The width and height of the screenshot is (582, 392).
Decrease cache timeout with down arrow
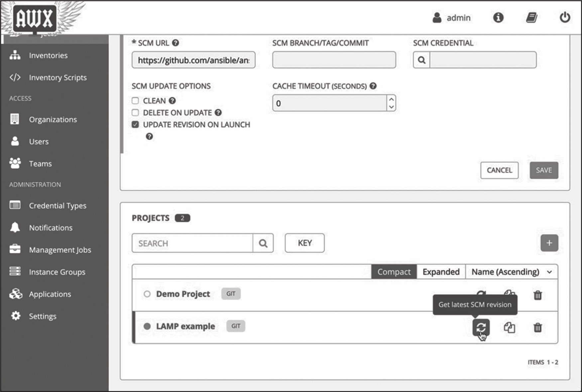coord(391,107)
